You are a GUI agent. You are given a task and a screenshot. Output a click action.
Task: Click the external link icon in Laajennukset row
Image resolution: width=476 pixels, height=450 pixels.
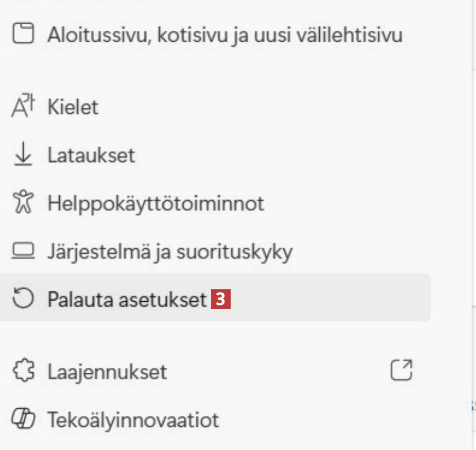coord(402,370)
